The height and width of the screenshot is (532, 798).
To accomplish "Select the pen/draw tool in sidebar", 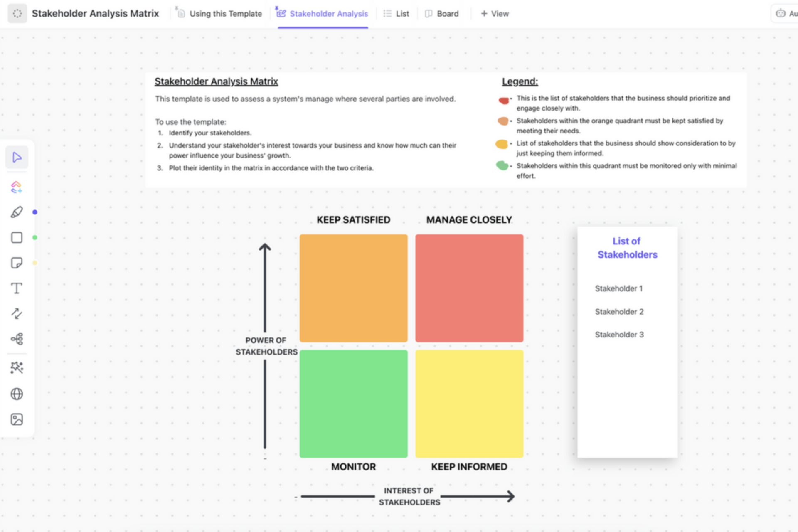I will (x=16, y=212).
